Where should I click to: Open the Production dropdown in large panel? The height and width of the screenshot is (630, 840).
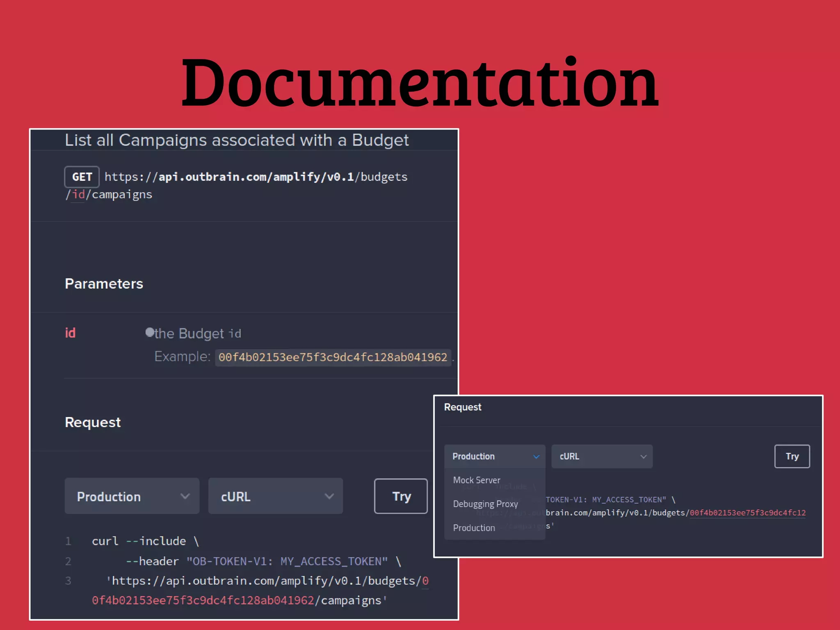[132, 496]
